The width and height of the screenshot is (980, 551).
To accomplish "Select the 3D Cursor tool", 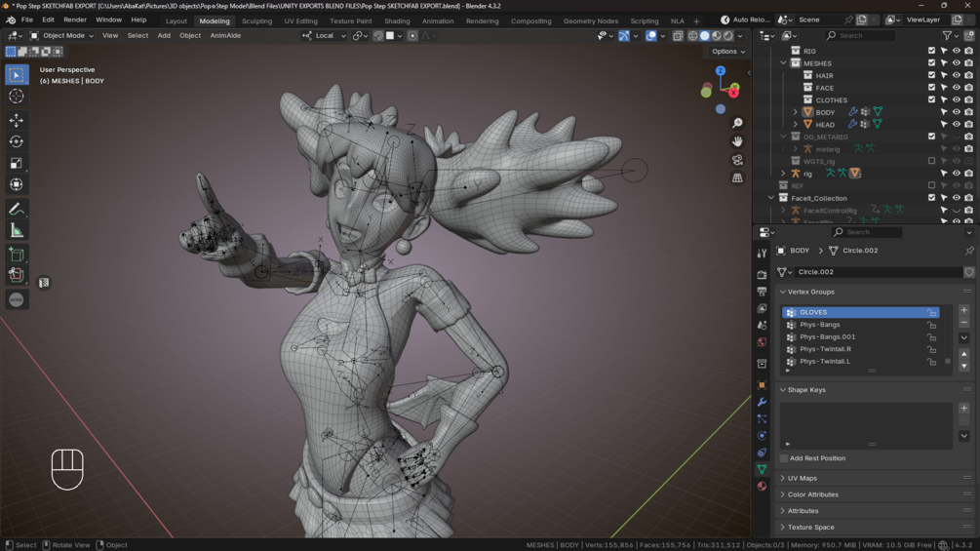I will [17, 97].
